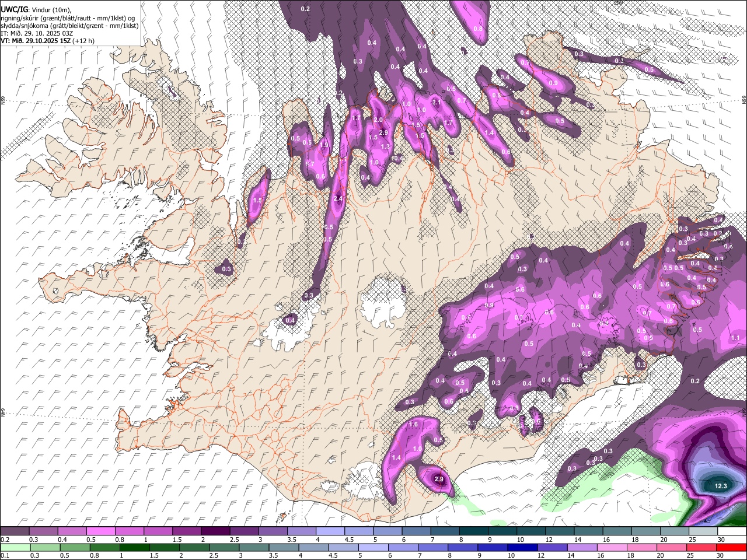Click the deep navy blue swatch labeled 10 in lower legend
The image size is (747, 560).
(521, 547)
